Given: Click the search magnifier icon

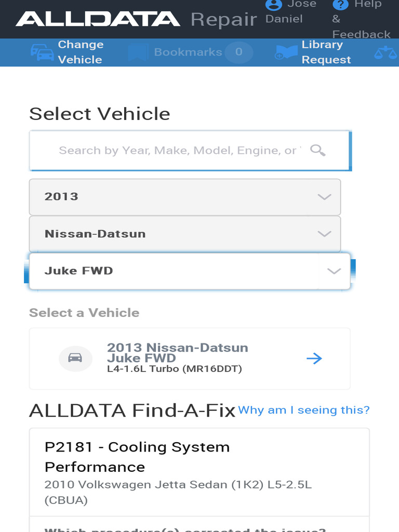Looking at the screenshot, I should pyautogui.click(x=317, y=151).
